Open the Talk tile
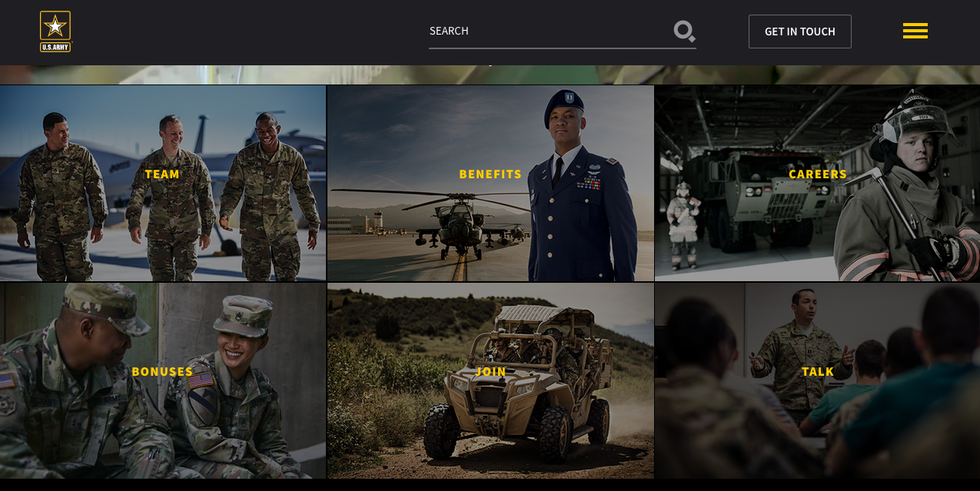The width and height of the screenshot is (980, 491). 817,380
